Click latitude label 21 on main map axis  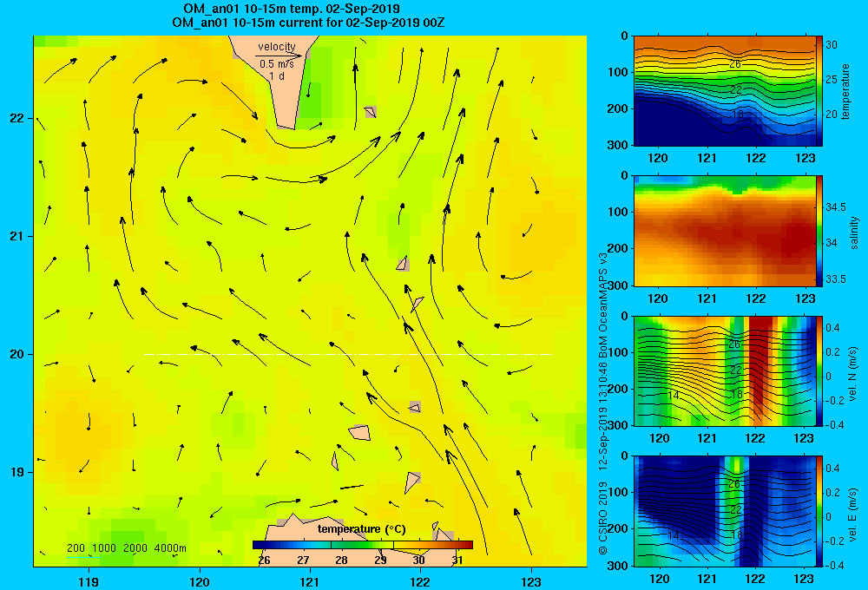click(x=17, y=236)
